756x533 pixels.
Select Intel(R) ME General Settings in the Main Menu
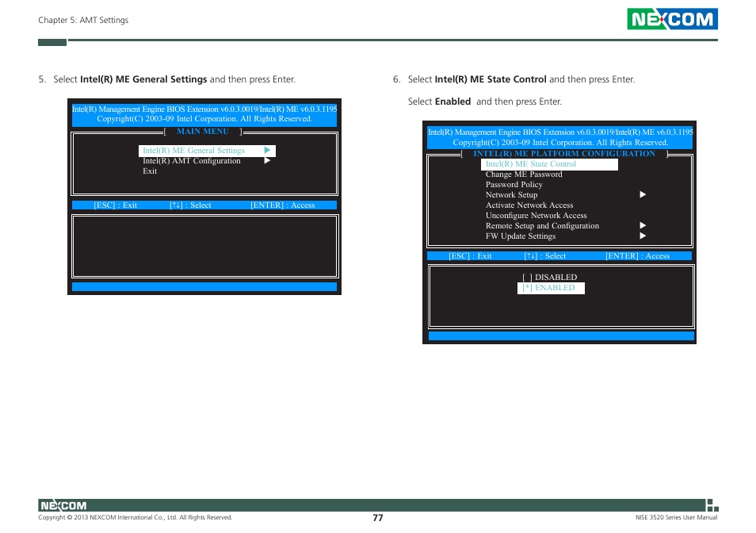coord(207,151)
